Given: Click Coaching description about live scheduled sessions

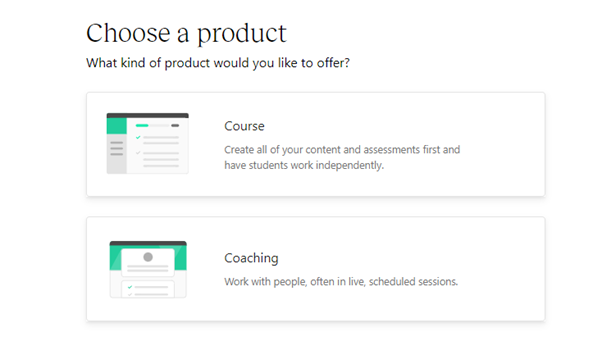Looking at the screenshot, I should 341,282.
